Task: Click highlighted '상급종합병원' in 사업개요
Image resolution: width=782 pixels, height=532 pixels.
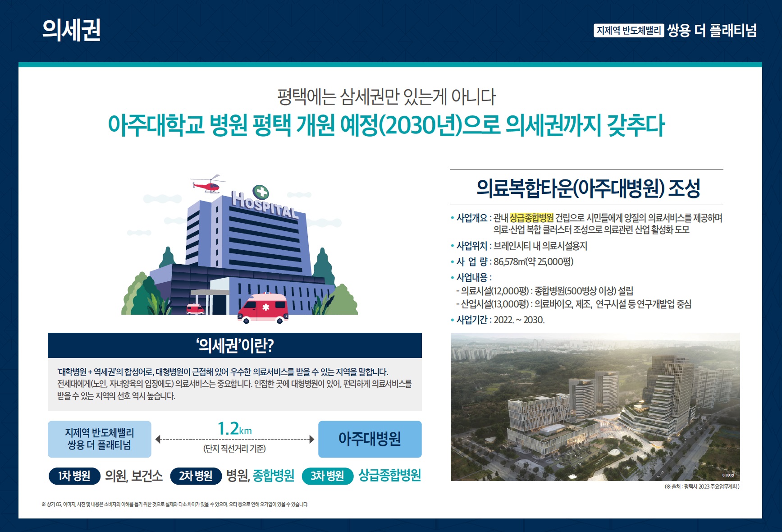Action: click(531, 218)
